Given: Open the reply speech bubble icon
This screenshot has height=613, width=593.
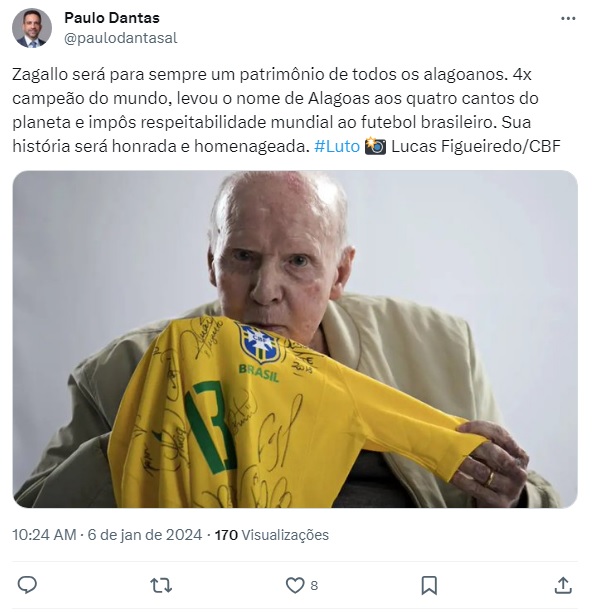Looking at the screenshot, I should [x=27, y=585].
